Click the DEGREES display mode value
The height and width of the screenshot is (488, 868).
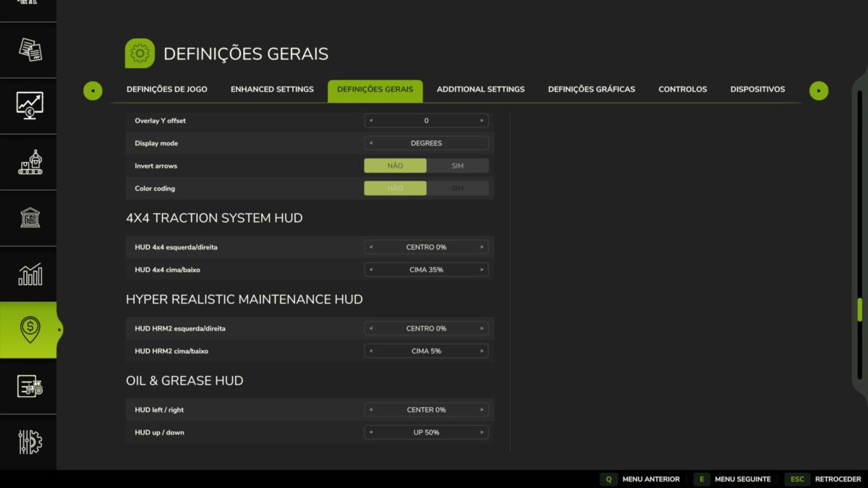(x=426, y=143)
